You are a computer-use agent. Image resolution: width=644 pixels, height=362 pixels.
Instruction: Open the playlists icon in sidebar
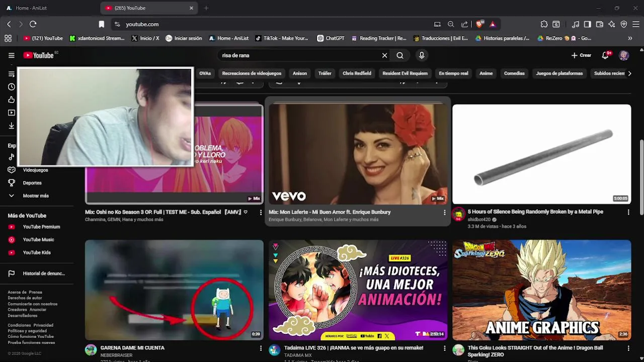coord(12,74)
